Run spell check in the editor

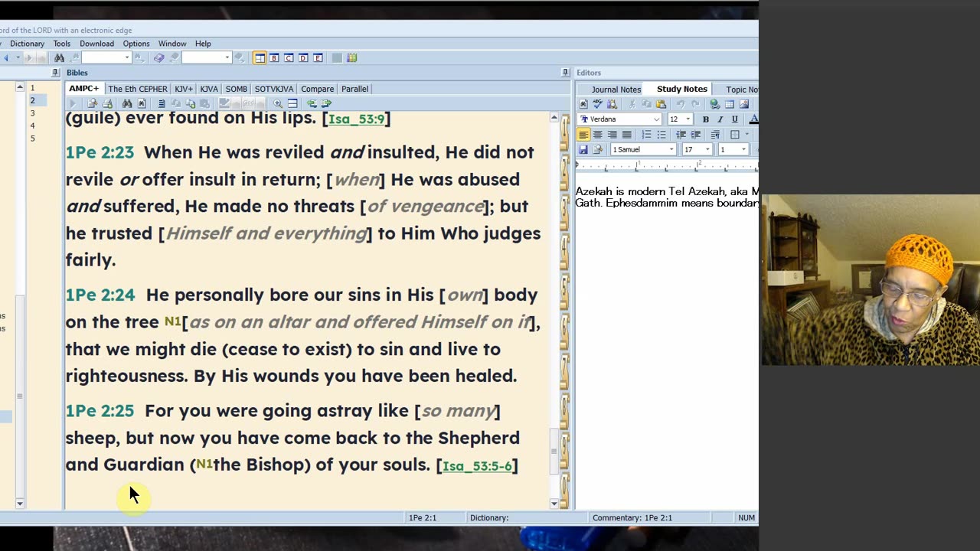tap(597, 104)
